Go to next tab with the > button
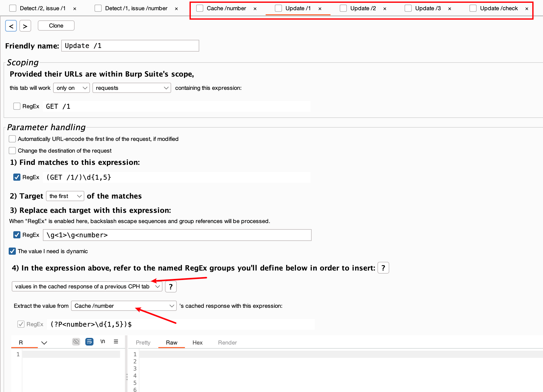 [25, 26]
